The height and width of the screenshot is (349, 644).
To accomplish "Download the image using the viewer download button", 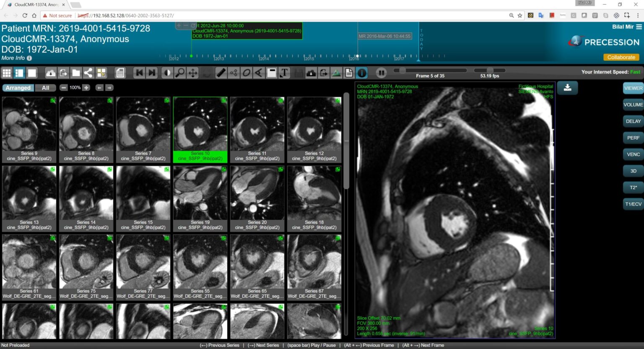I will [568, 88].
